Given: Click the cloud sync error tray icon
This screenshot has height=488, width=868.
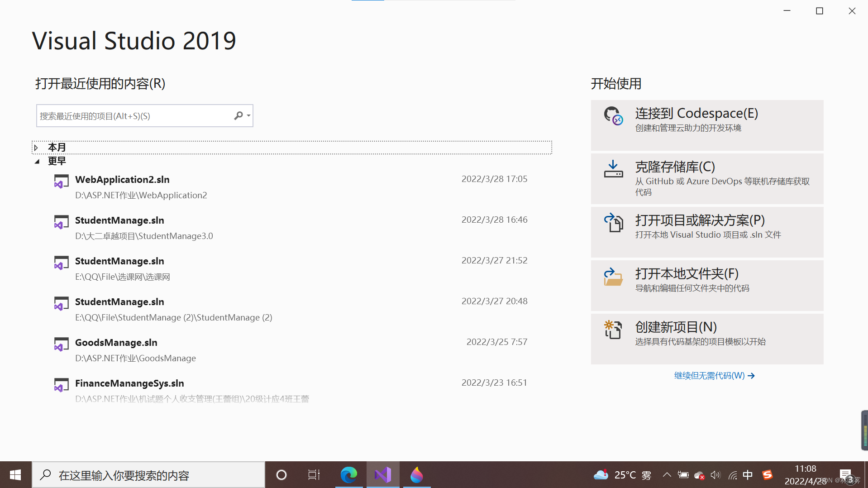Looking at the screenshot, I should (x=699, y=475).
